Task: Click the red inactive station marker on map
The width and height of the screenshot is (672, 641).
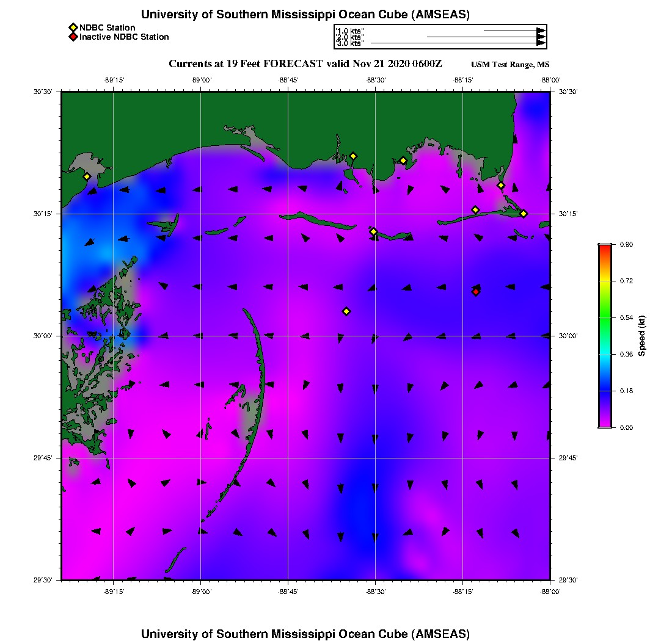Action: coord(476,292)
